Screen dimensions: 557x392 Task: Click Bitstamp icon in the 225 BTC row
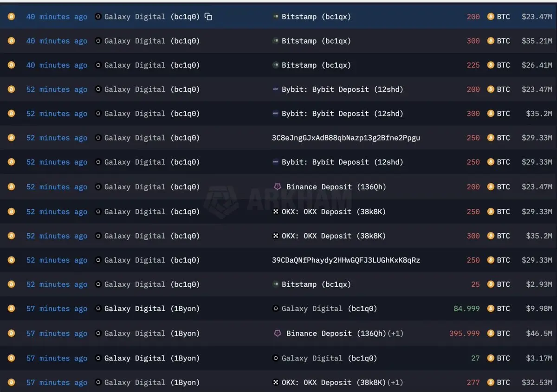coord(276,65)
